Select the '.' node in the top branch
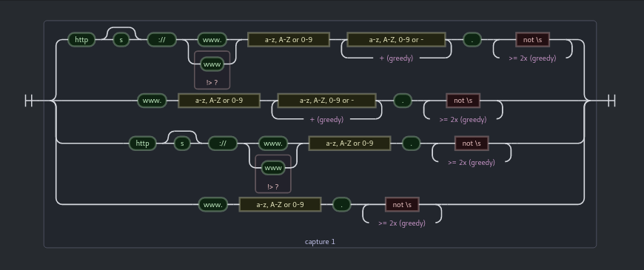Screen dimensions: 644x270 click(472, 40)
